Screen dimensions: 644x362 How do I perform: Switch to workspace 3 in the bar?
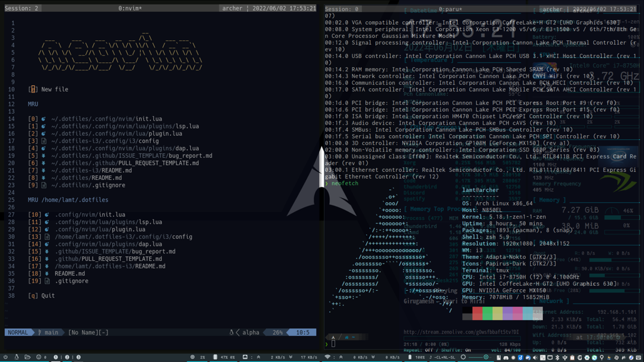[78, 357]
